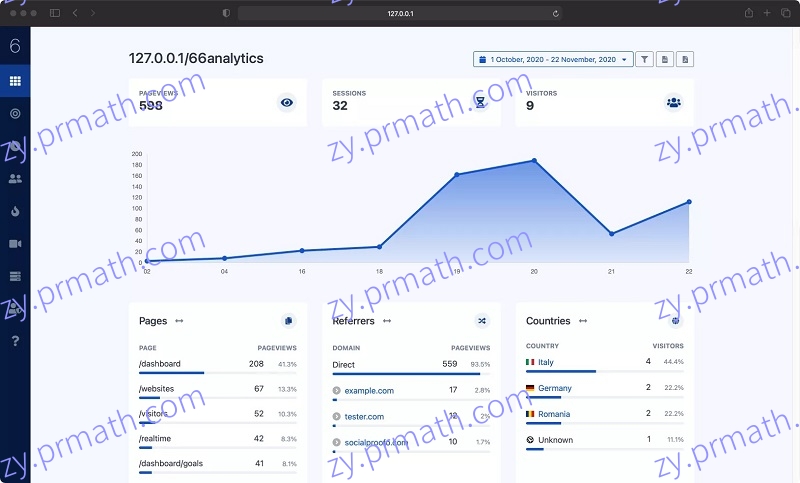This screenshot has width=800, height=483.
Task: Open the /dashboard/goals page row
Action: [x=217, y=467]
